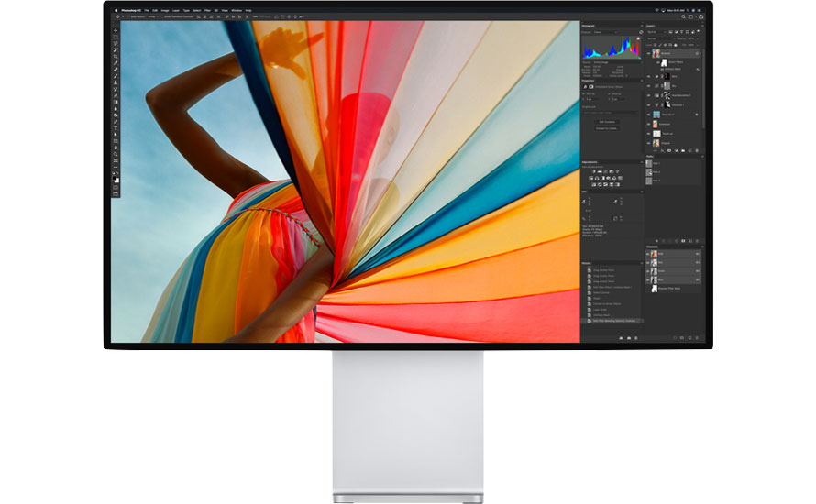Delete the current state in History panel
This screenshot has width=816, height=504.
click(x=635, y=338)
